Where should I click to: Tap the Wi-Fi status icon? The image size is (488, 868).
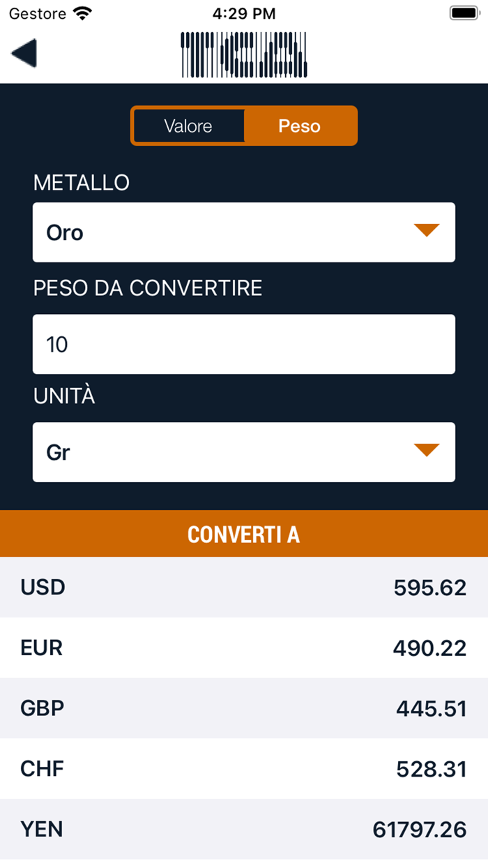(x=83, y=13)
